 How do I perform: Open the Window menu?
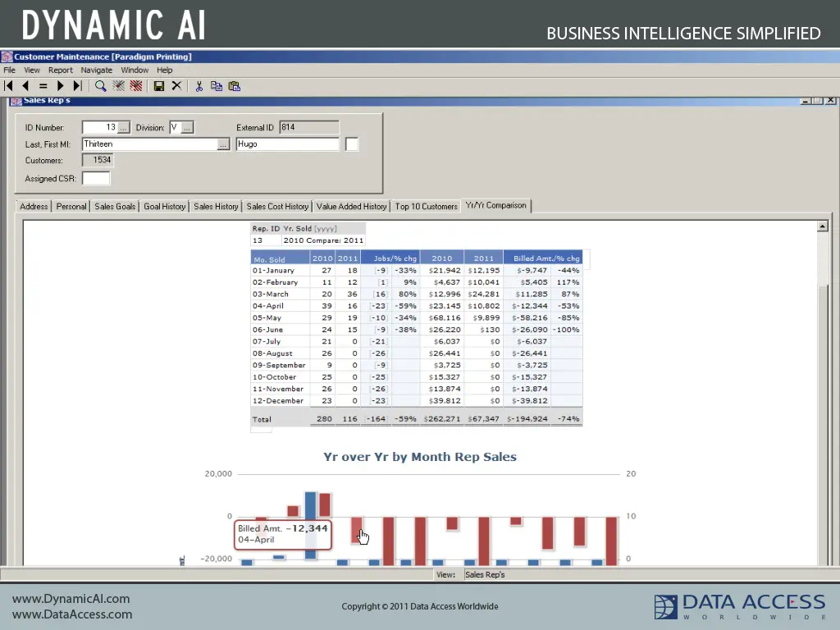coord(135,71)
